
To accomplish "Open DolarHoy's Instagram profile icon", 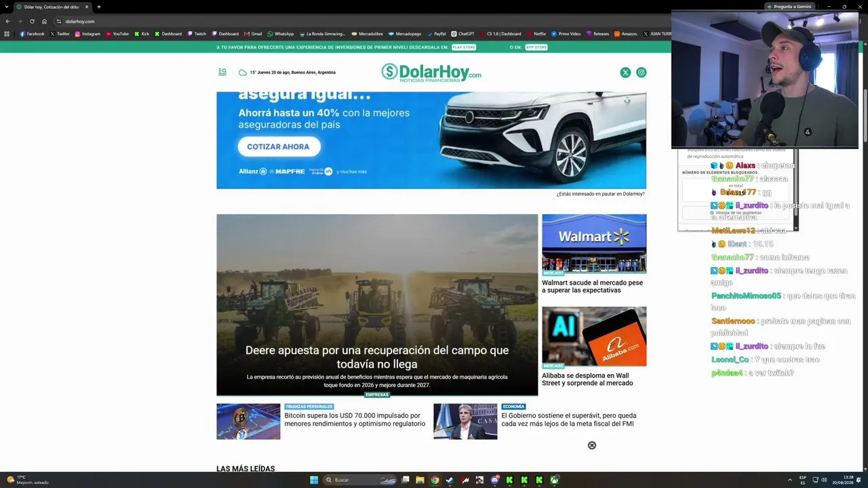I will 641,73.
